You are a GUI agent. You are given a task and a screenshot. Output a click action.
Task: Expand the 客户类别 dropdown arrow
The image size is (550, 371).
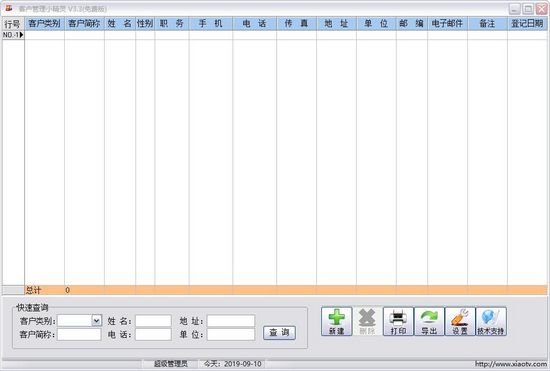click(x=96, y=321)
